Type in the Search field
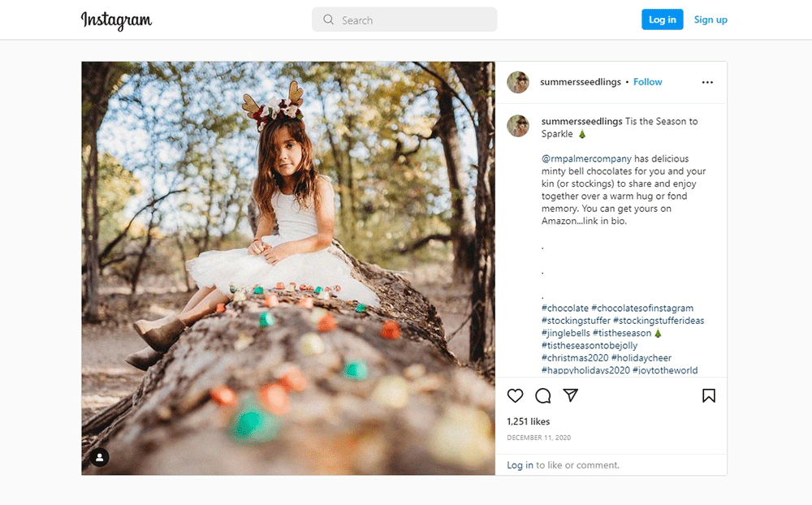812x505 pixels. point(414,20)
